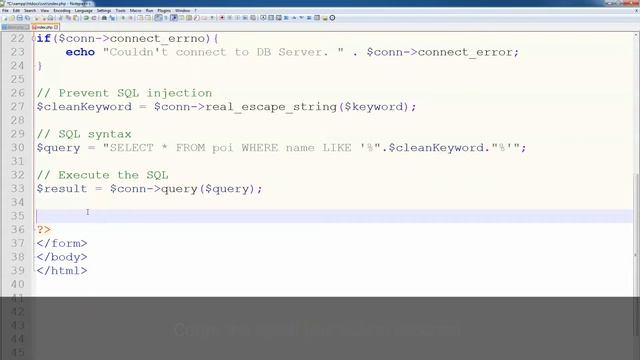Click the Stop Recording macro icon
Screen dimensions: 640x360
click(229, 18)
